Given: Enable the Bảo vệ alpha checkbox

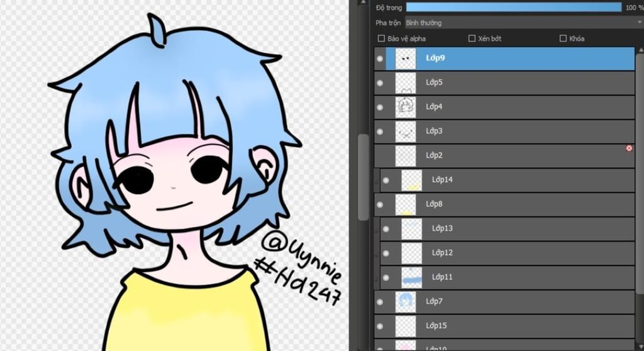Looking at the screenshot, I should coord(381,38).
